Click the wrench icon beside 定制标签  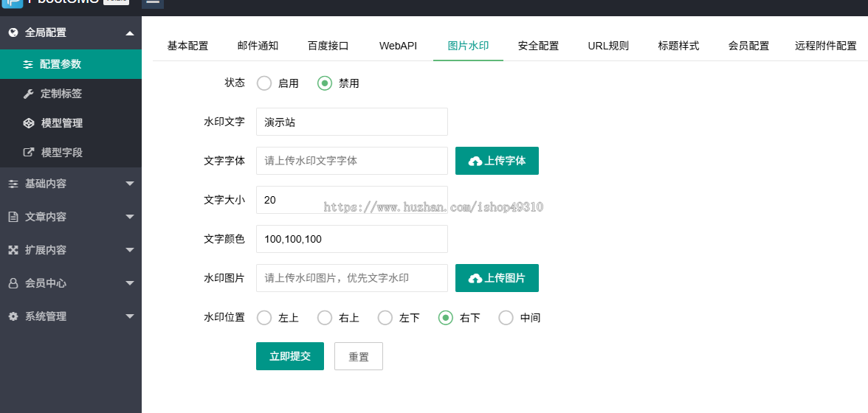tap(28, 94)
